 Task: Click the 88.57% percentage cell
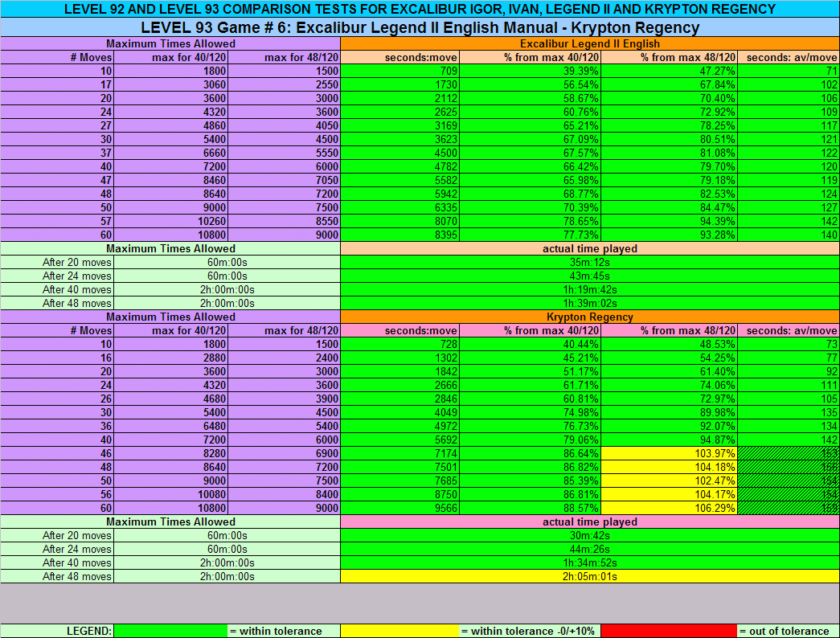(531, 509)
